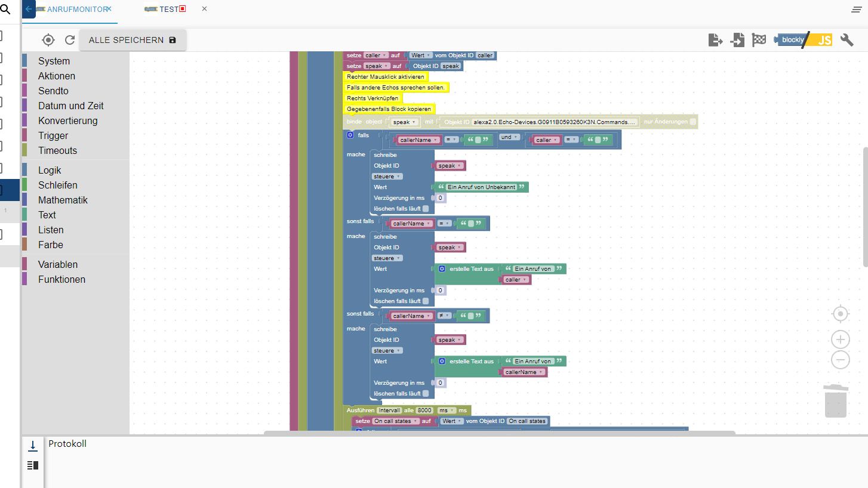This screenshot has height=488, width=868.
Task: Open the Intervall dropdown in Ausführen block
Action: 389,410
